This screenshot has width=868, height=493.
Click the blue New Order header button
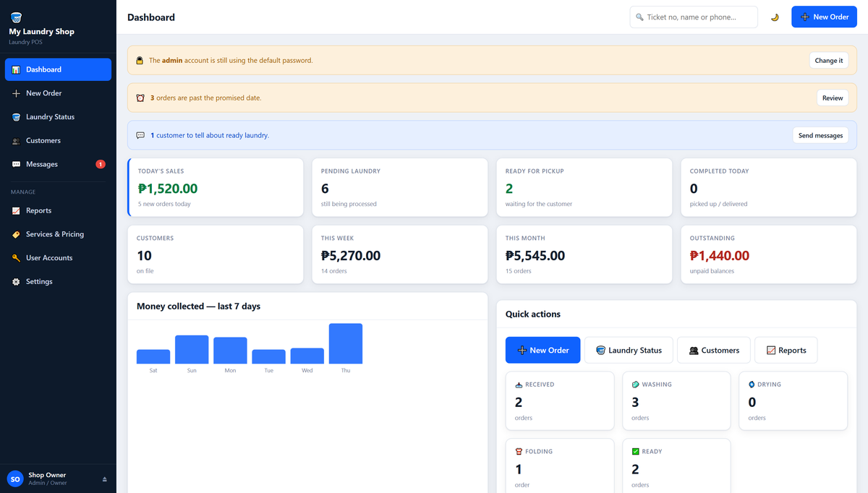pyautogui.click(x=824, y=17)
